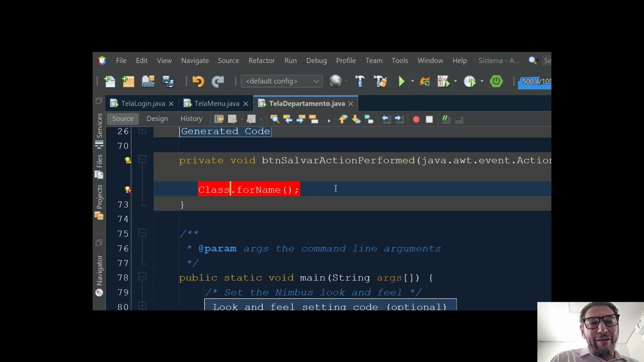Screen dimensions: 644x362
Task: Click the Save All icon
Action: pos(168,81)
